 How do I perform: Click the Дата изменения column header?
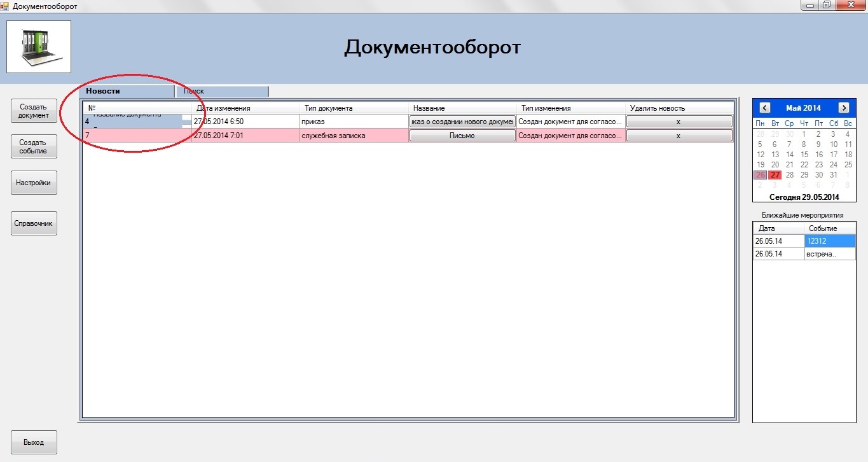click(245, 108)
